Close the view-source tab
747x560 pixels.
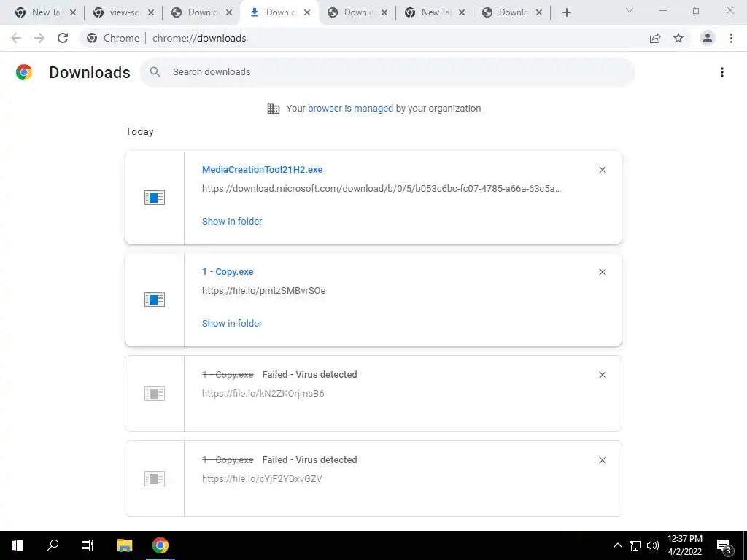click(x=151, y=13)
